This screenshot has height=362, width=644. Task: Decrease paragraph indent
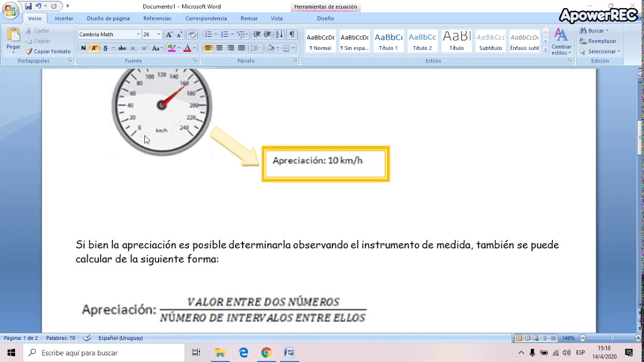(x=257, y=35)
